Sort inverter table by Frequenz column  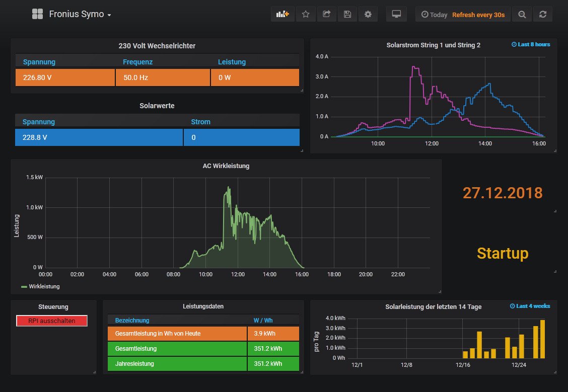click(x=137, y=62)
